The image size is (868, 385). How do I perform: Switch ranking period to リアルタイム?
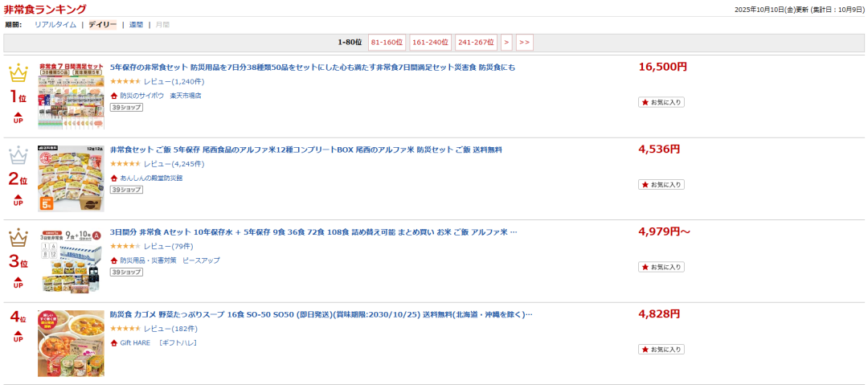[x=55, y=25]
